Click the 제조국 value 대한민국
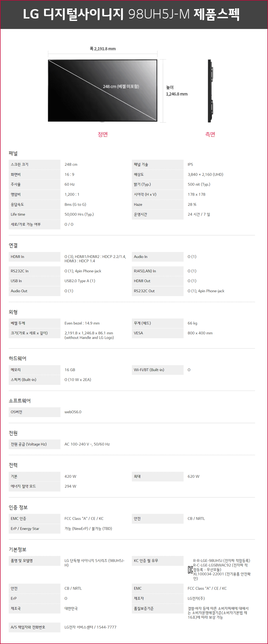The image size is (268, 644). click(x=71, y=609)
